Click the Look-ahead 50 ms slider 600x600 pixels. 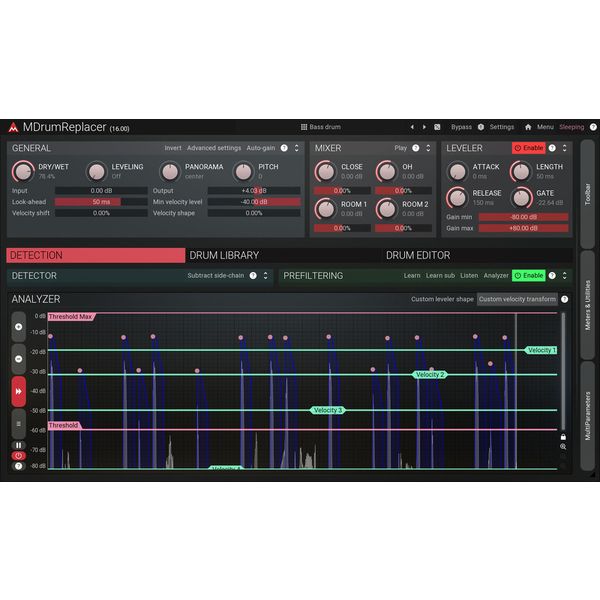coord(101,202)
